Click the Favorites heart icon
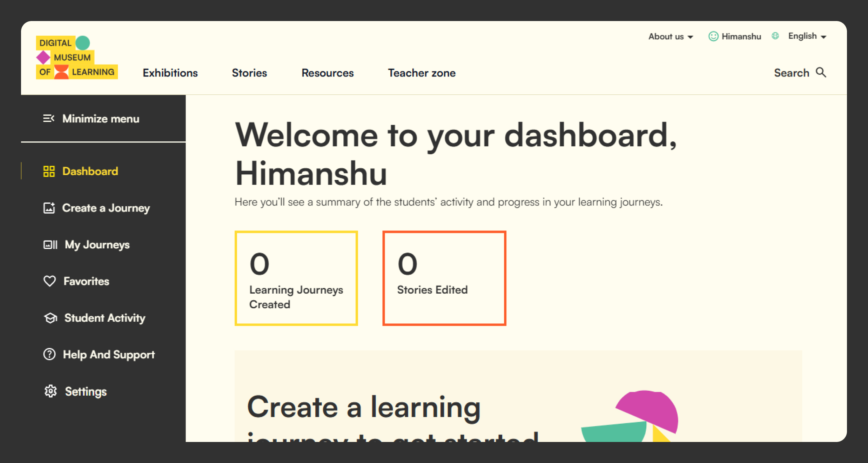Screen dimensions: 868x463 pyautogui.click(x=49, y=281)
